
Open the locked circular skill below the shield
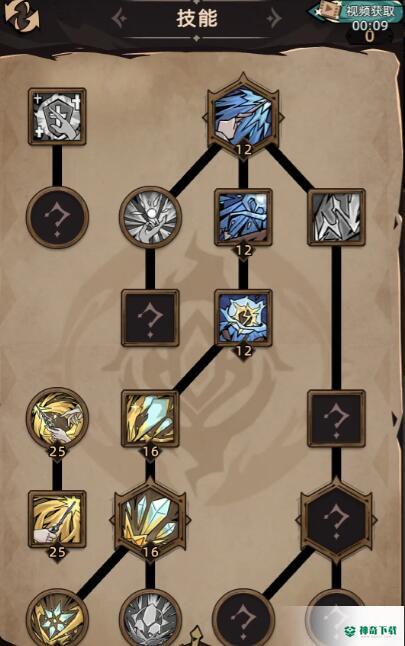pyautogui.click(x=57, y=217)
